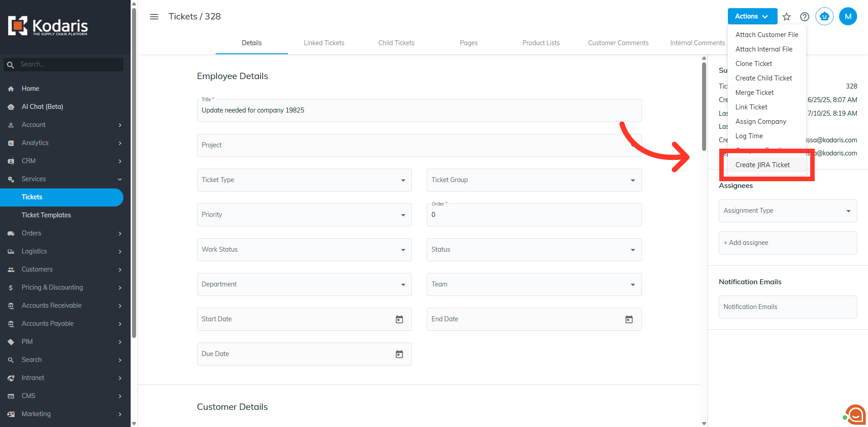
Task: Open the Status dropdown
Action: pos(534,249)
